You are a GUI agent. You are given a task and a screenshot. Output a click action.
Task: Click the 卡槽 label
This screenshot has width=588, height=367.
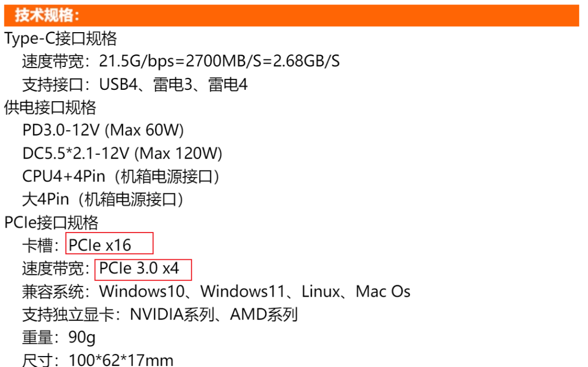coord(37,246)
